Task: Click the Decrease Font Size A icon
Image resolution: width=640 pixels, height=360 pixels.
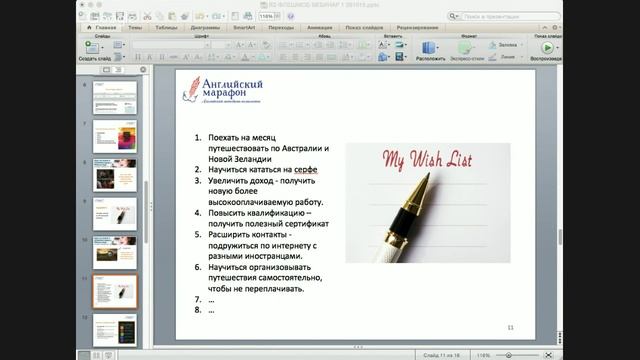Action: click(252, 45)
